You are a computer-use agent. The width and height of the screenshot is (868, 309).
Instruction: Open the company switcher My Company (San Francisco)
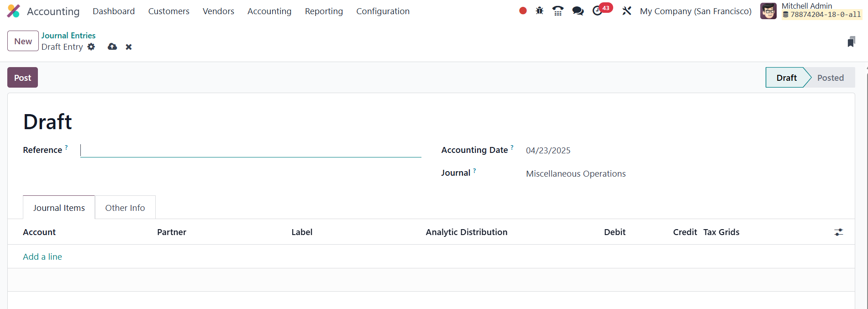[695, 11]
